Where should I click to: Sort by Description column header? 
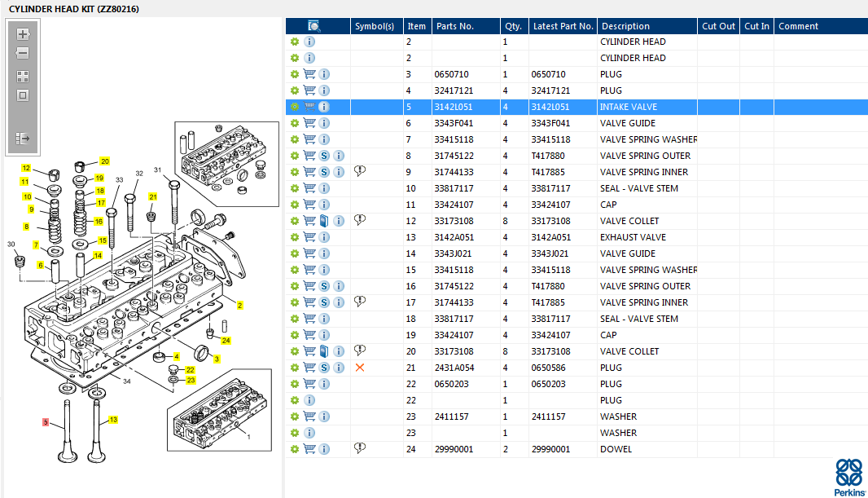[625, 26]
